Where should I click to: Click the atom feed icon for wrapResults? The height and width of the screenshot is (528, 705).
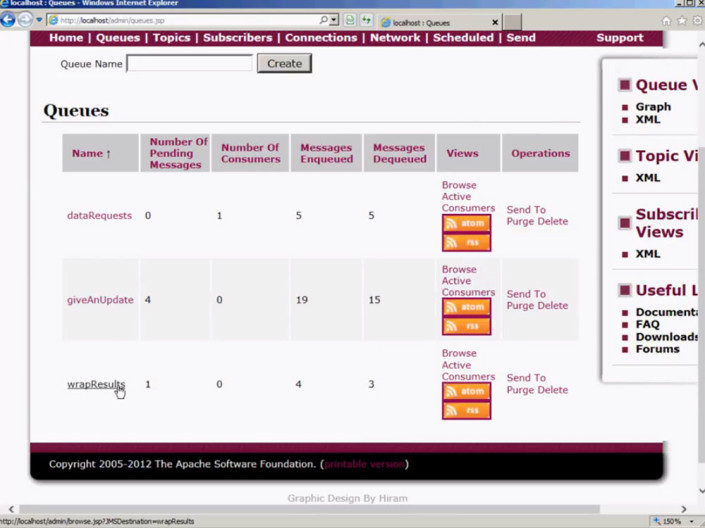(466, 392)
